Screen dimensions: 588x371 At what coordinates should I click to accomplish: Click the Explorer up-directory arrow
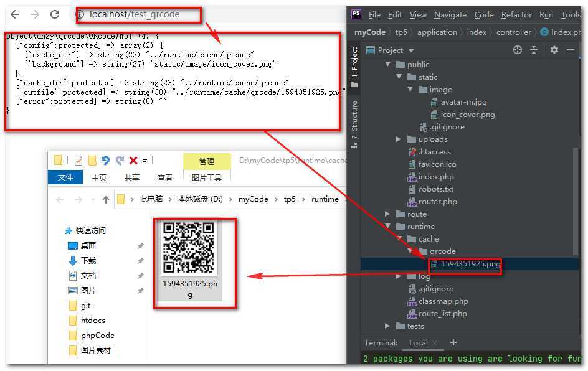(x=106, y=200)
